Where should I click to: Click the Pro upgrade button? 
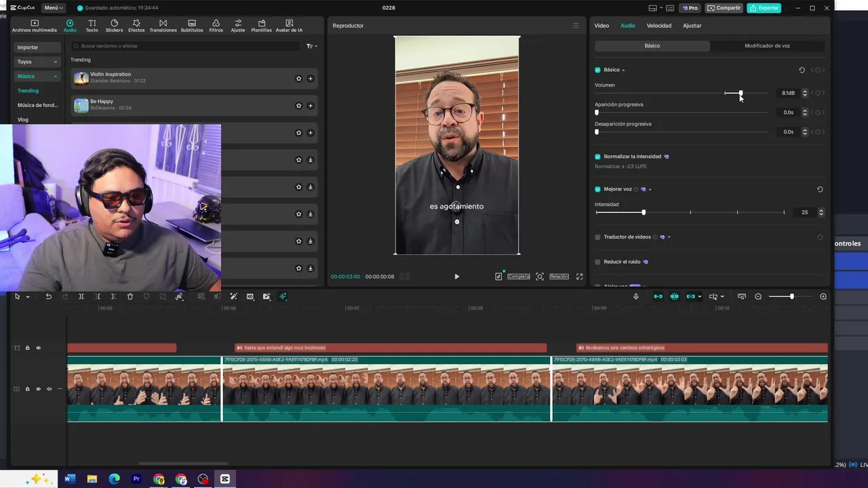click(690, 8)
